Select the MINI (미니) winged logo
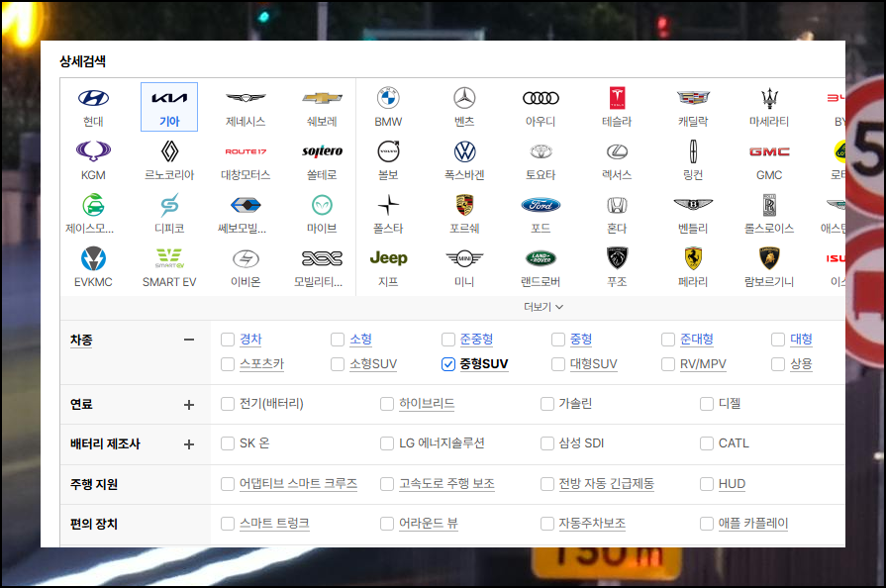886x588 pixels. 464,258
